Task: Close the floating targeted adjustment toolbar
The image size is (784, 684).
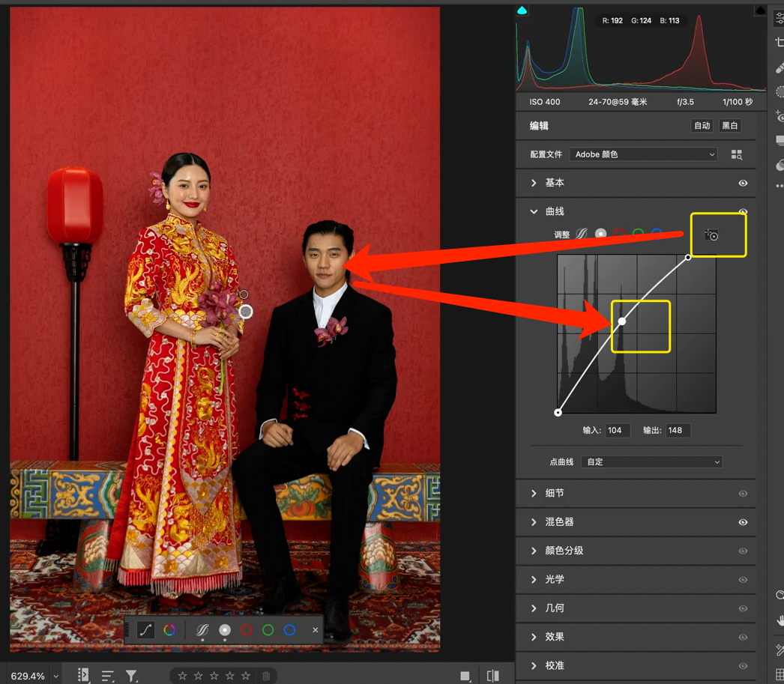Action: click(x=315, y=630)
